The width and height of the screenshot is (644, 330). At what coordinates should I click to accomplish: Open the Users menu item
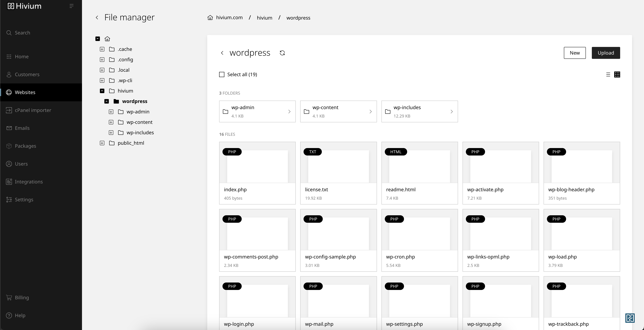[41, 164]
